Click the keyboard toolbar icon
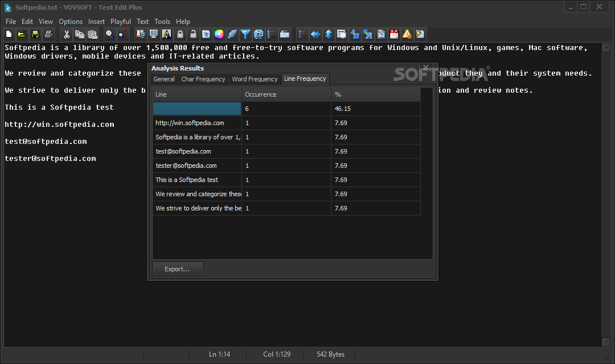 [x=285, y=35]
